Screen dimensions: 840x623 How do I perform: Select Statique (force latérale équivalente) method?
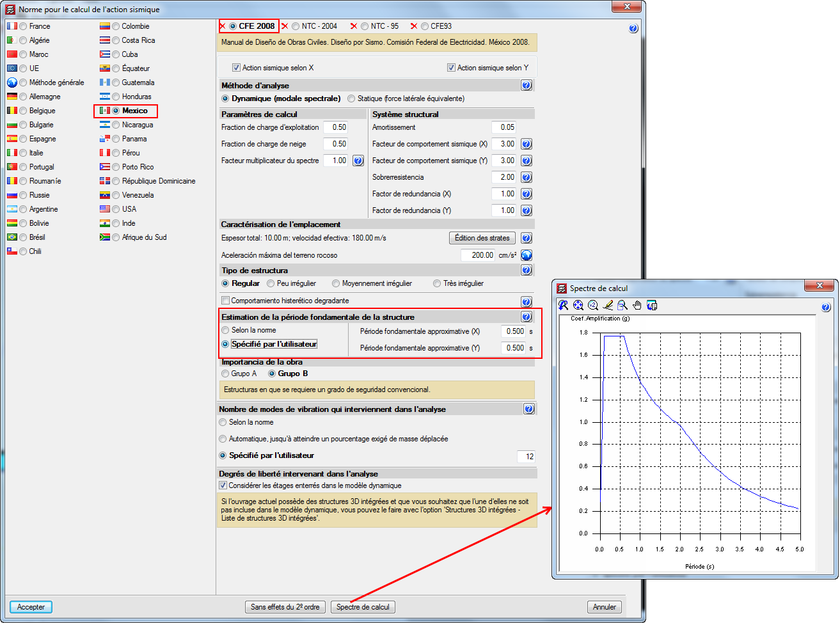[x=351, y=99]
